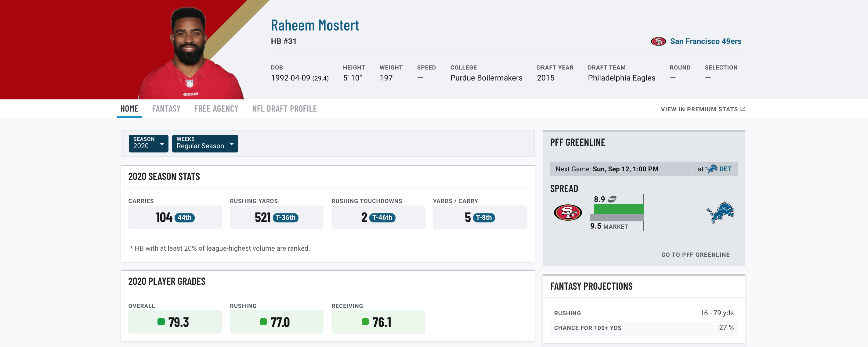Click the 2020 Player Grades heading
Image resolution: width=868 pixels, height=347 pixels.
coord(167,282)
